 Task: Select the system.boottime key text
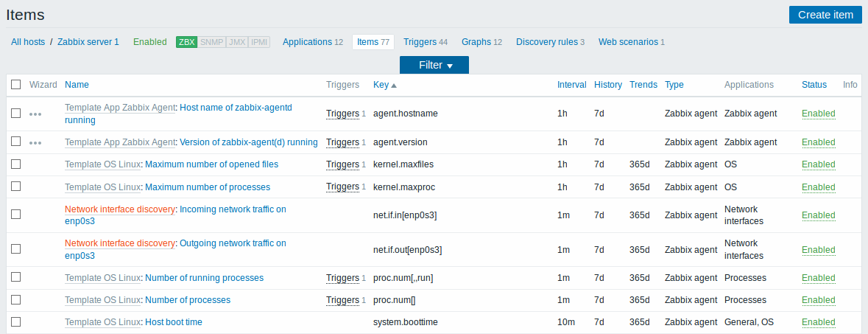click(x=404, y=322)
